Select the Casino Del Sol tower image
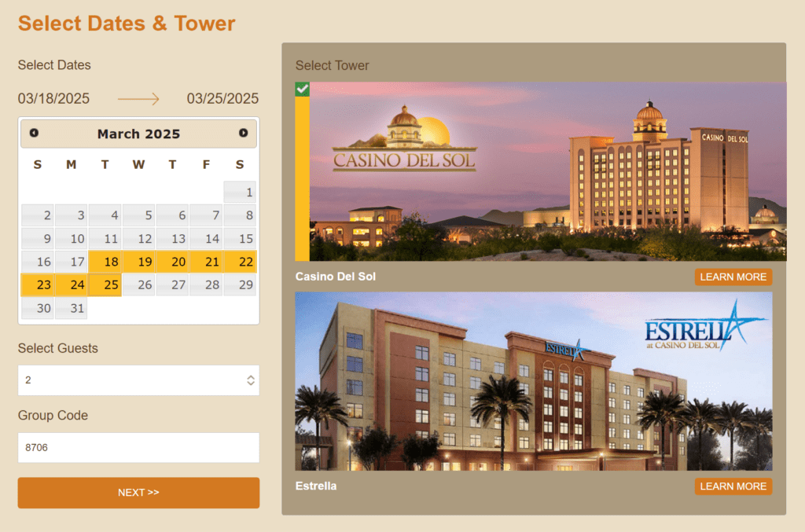The width and height of the screenshot is (805, 532). (547, 171)
